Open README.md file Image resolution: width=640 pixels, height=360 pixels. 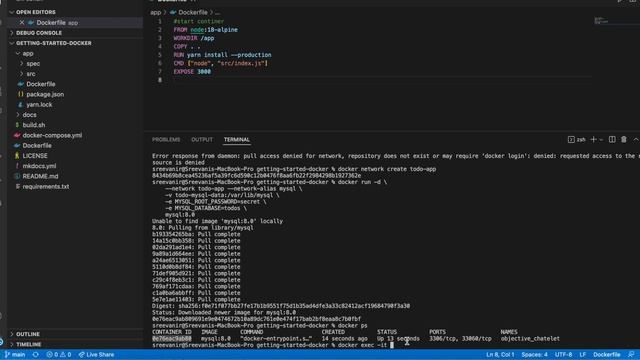pyautogui.click(x=40, y=176)
